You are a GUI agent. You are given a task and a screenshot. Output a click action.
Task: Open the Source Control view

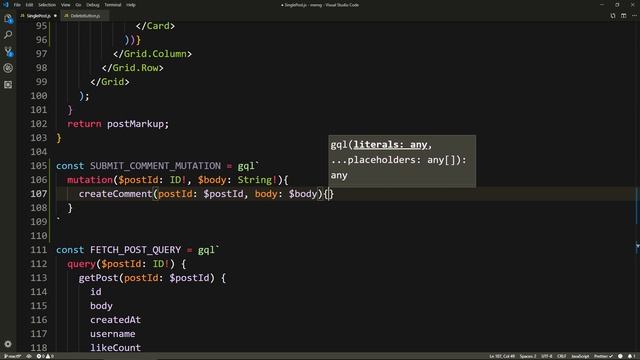(x=8, y=51)
